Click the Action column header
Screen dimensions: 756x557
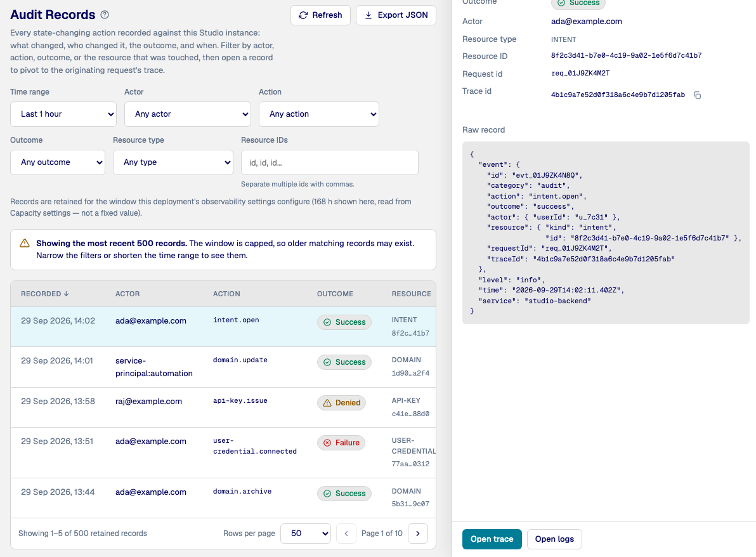pyautogui.click(x=226, y=294)
